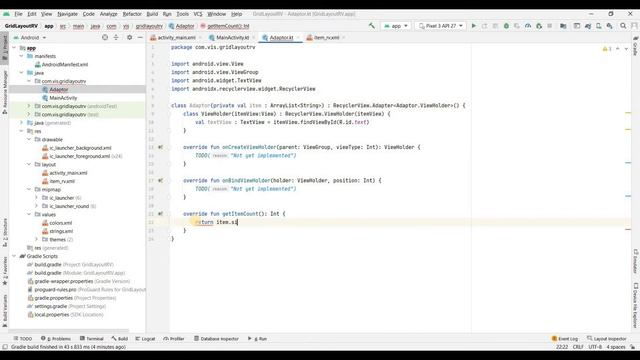Select colors.xml in values folder
The width and height of the screenshot is (640, 360).
(x=60, y=223)
